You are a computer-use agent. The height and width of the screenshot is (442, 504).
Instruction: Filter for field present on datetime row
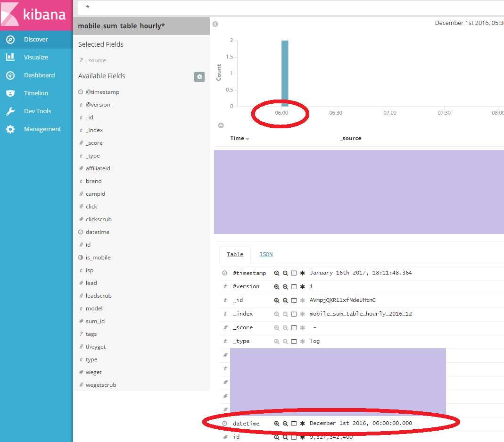303,424
